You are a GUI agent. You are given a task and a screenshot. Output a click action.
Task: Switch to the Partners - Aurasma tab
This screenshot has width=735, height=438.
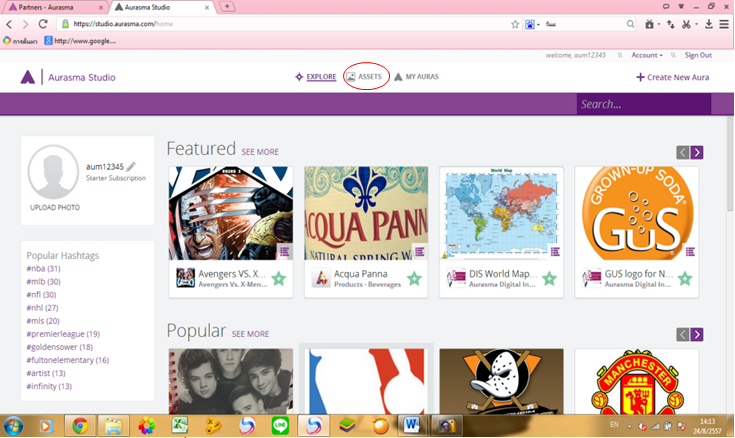[x=53, y=7]
